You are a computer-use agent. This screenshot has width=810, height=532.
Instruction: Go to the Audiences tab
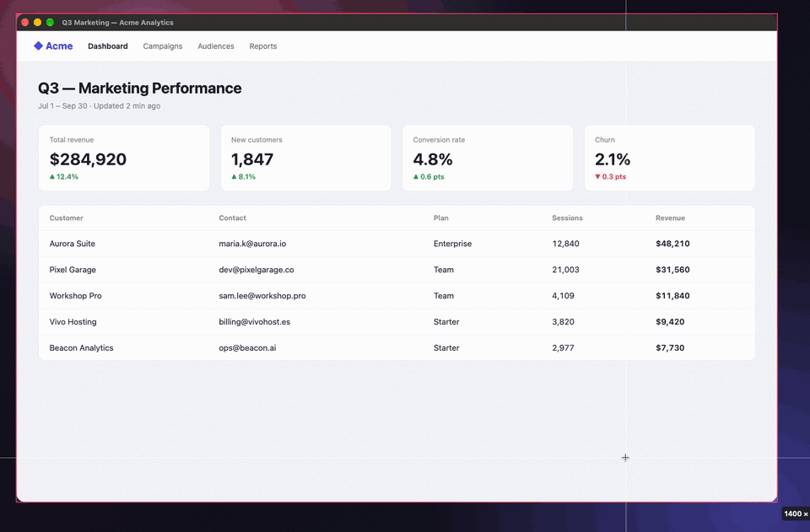point(216,46)
